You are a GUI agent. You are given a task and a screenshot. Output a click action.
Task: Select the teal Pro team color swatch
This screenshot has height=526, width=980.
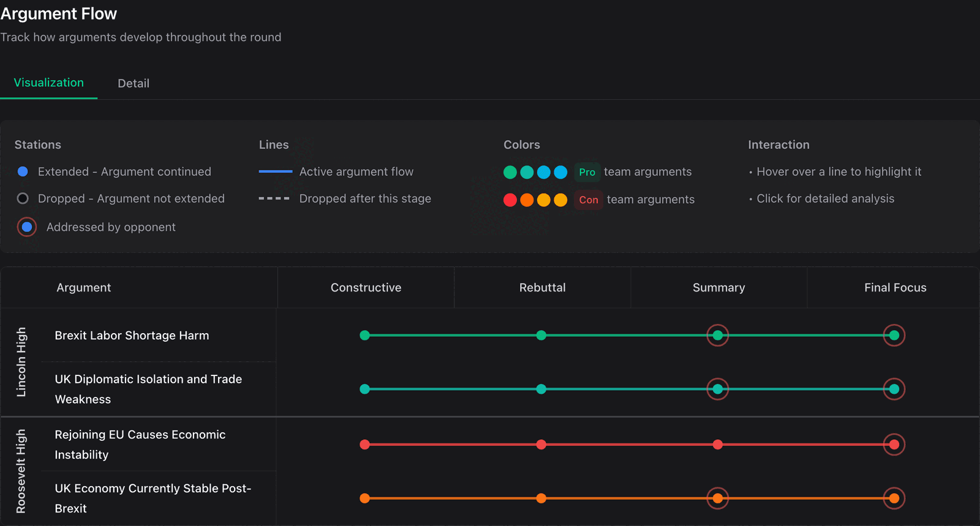click(x=527, y=172)
